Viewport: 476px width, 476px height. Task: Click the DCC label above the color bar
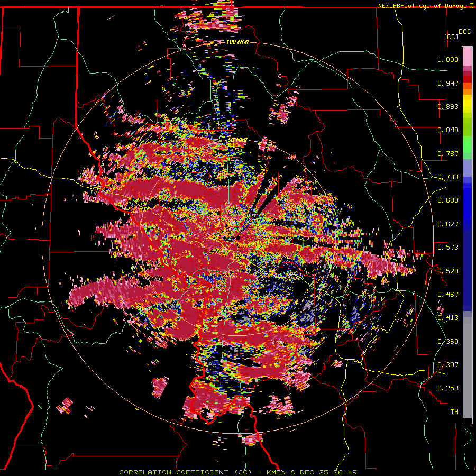[x=464, y=32]
